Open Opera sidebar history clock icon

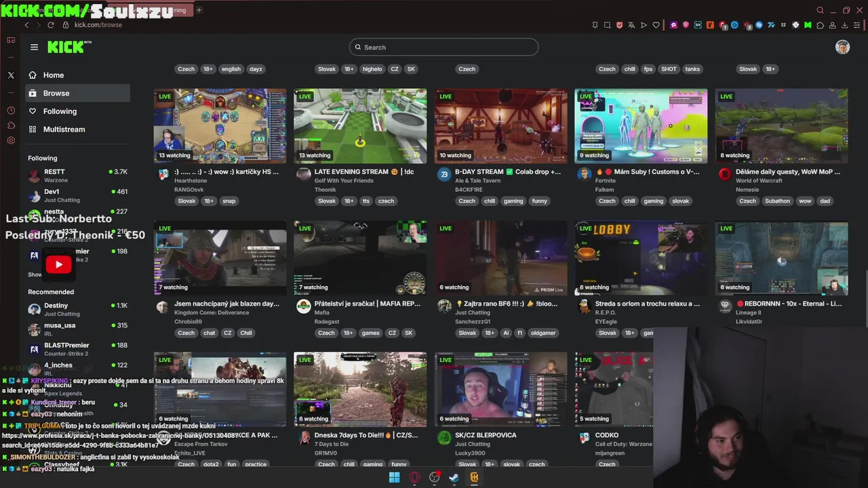(11, 110)
